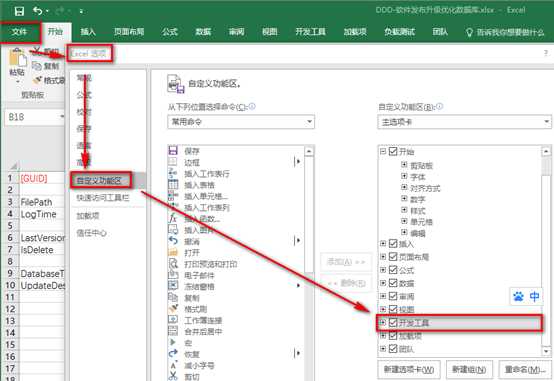Switch to the 插入 ribbon tab
The height and width of the screenshot is (381, 554).
88,32
